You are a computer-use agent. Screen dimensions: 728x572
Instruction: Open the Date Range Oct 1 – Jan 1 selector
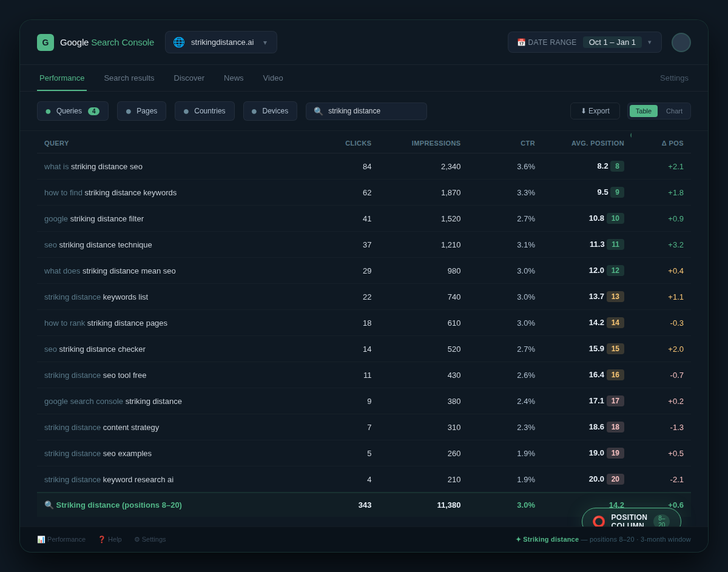click(x=584, y=42)
